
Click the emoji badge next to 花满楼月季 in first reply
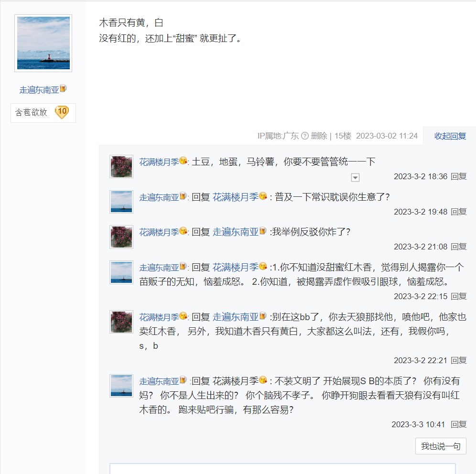pos(184,161)
